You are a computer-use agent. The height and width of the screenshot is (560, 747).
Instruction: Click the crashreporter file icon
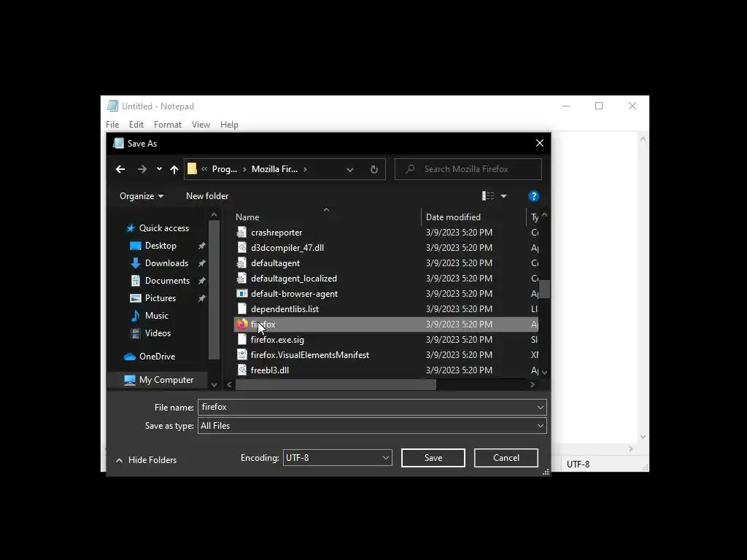point(242,233)
